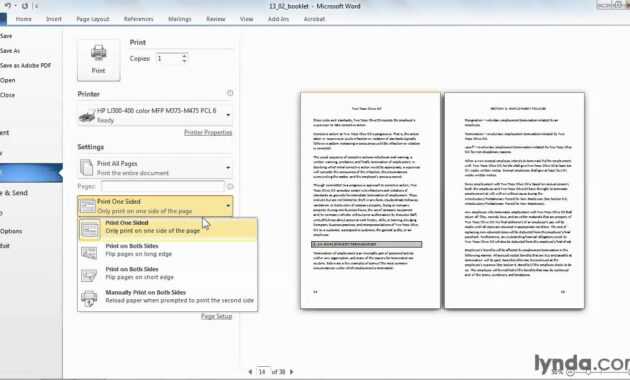630x380 pixels.
Task: Click the manual duplex printer icon
Action: (x=89, y=299)
